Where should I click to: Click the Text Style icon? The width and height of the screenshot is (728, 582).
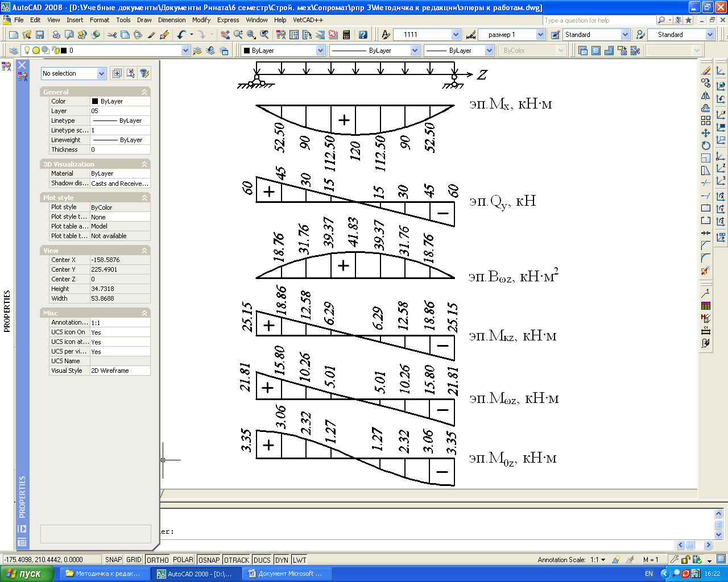pos(386,35)
